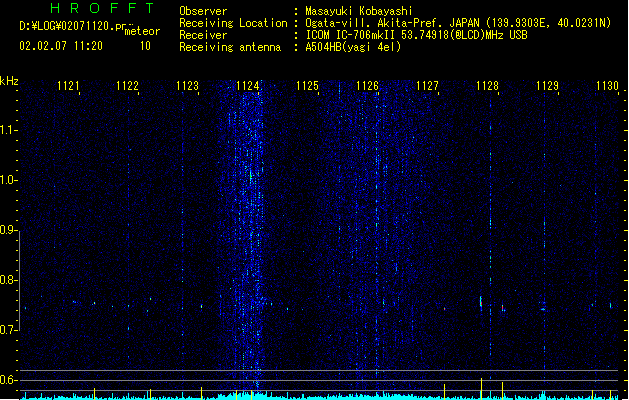This screenshot has width=629, height=400.
Task: Select the log file path D:¥LOG¥02071120
Action: [x=73, y=26]
